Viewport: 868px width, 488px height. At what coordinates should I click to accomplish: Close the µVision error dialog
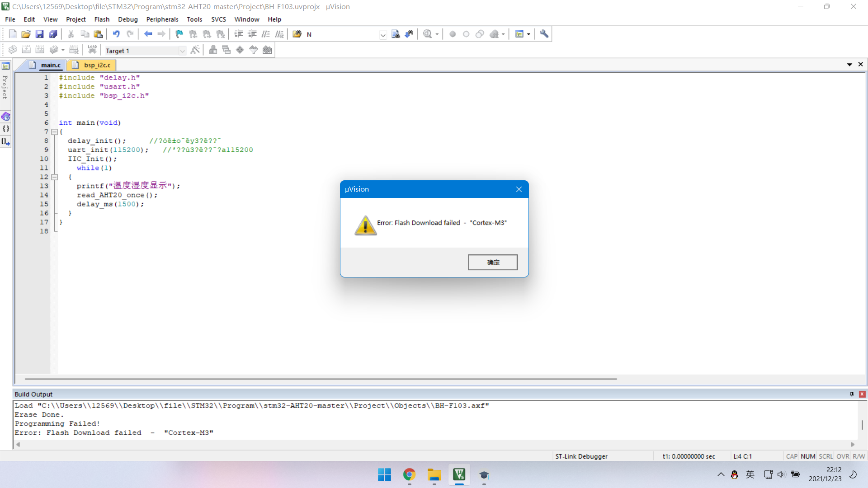pos(519,189)
